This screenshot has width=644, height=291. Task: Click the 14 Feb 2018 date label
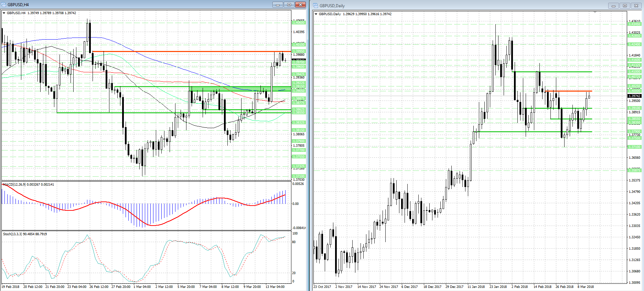[x=542, y=287]
